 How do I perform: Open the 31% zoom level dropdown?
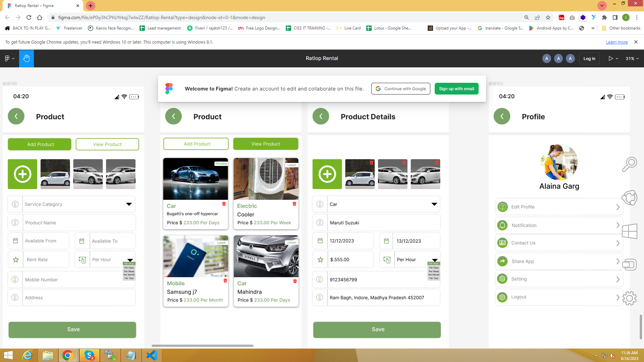(x=632, y=58)
